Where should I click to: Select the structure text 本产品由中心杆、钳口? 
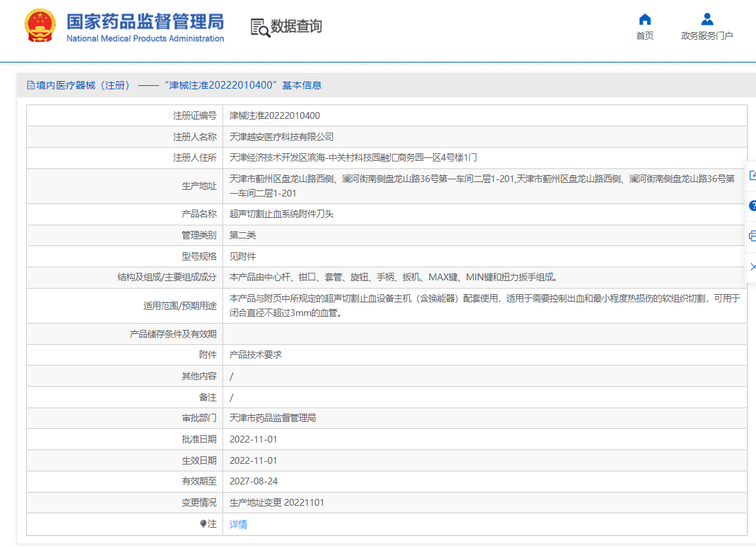(x=394, y=278)
